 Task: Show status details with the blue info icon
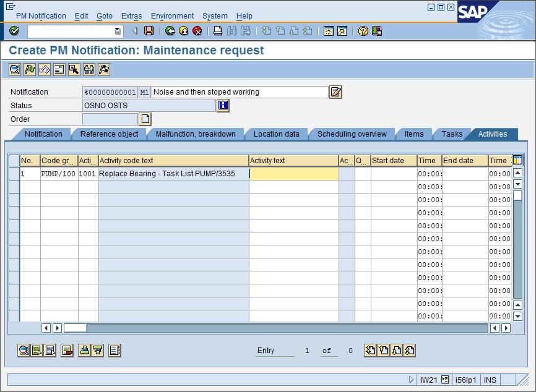(x=223, y=106)
